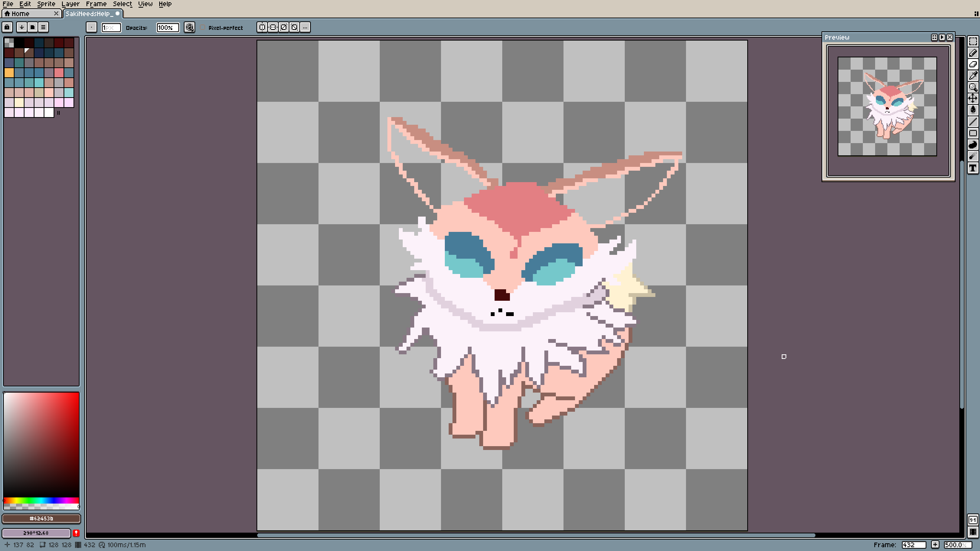Toggle vertical symmetry
Screen dimensions: 980x551
[x=273, y=27]
